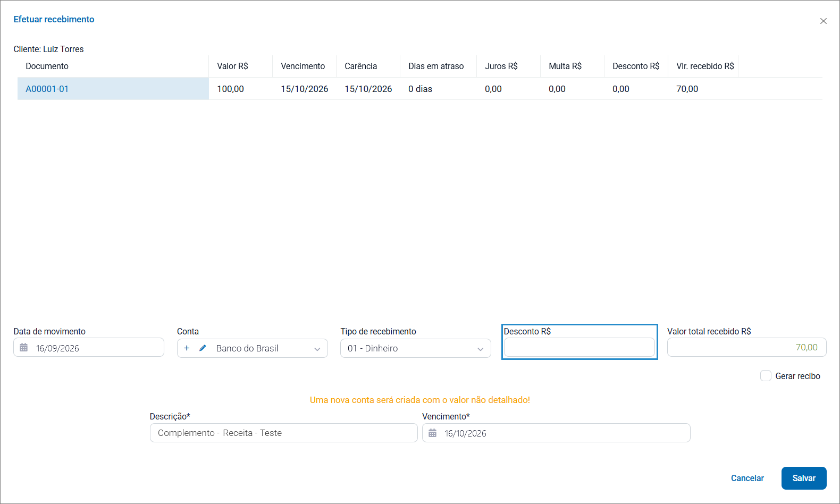Image resolution: width=840 pixels, height=504 pixels.
Task: Click the Data de movimento date field
Action: pos(89,347)
